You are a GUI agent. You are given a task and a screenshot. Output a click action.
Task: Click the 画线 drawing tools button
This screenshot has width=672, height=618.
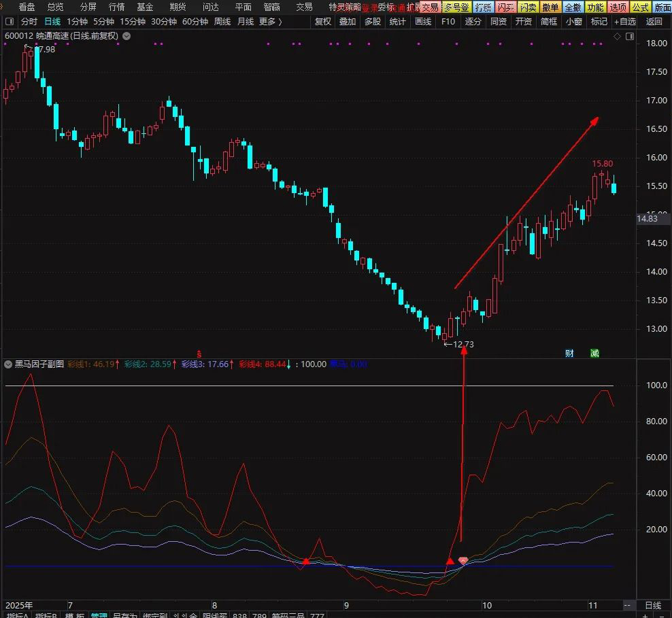click(423, 21)
